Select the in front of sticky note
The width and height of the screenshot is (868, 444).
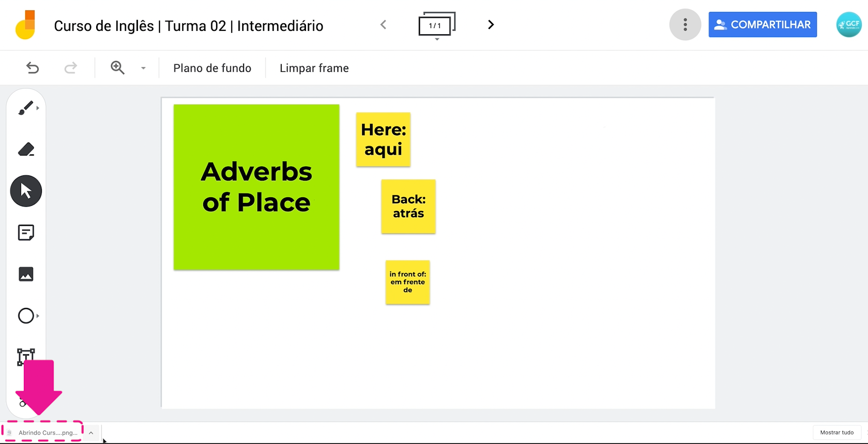point(408,282)
